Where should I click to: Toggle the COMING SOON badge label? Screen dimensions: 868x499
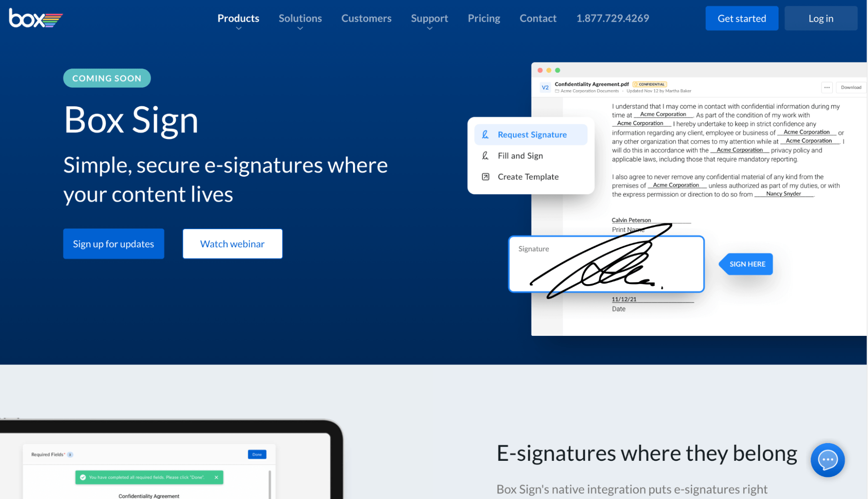pyautogui.click(x=107, y=78)
